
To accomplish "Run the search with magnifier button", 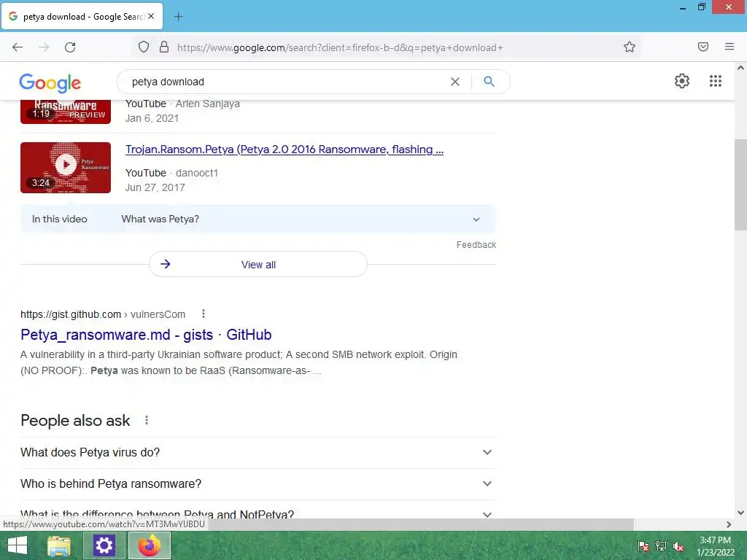I will [x=489, y=82].
